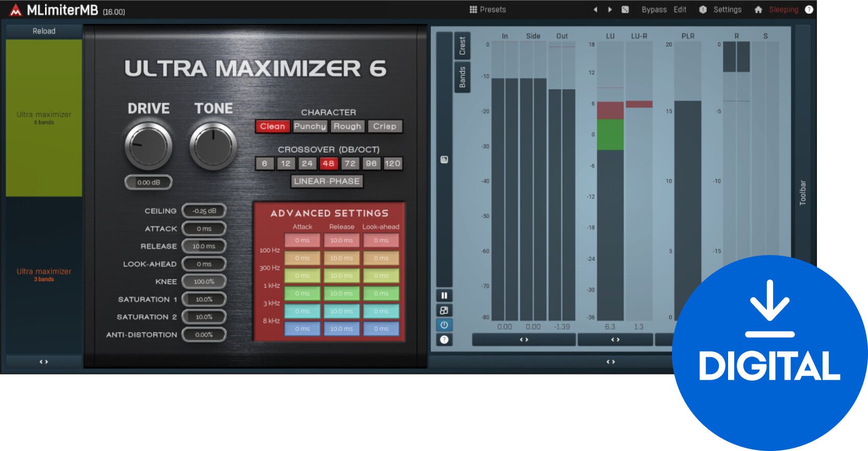The width and height of the screenshot is (868, 451).
Task: Click the Reload button
Action: tap(44, 31)
